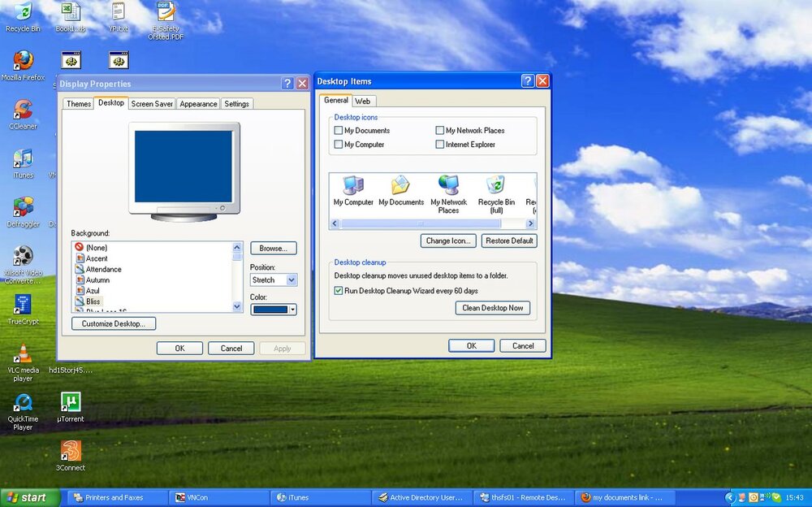Launch CCleaner desktop shortcut
The image size is (812, 507).
tap(23, 114)
